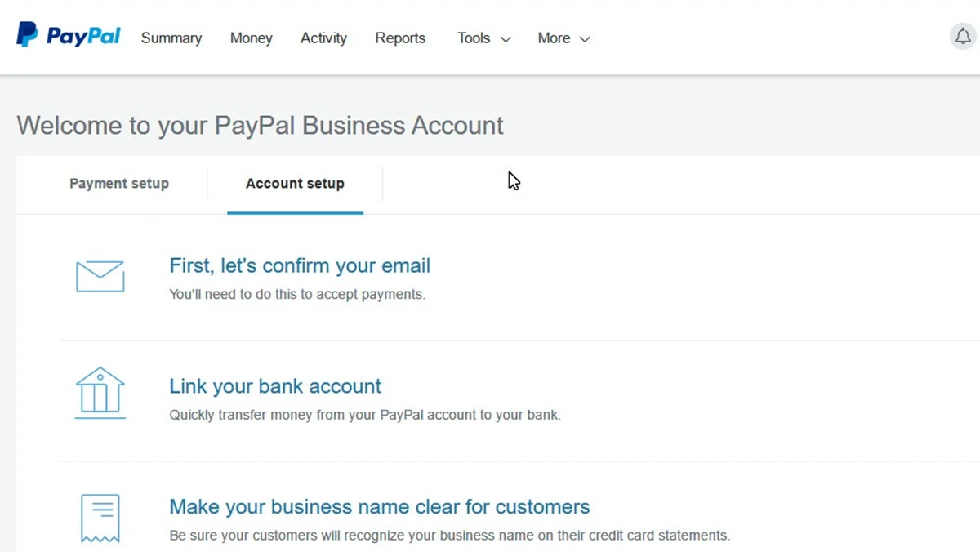This screenshot has height=552, width=980.
Task: Click "First, let's confirm your email" link
Action: [x=299, y=266]
